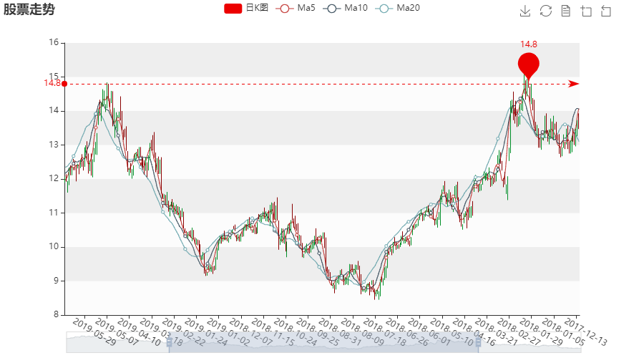Click the x-axis date 2018.10-24
Viewport: 644px width, 358px height.
pyautogui.click(x=296, y=332)
